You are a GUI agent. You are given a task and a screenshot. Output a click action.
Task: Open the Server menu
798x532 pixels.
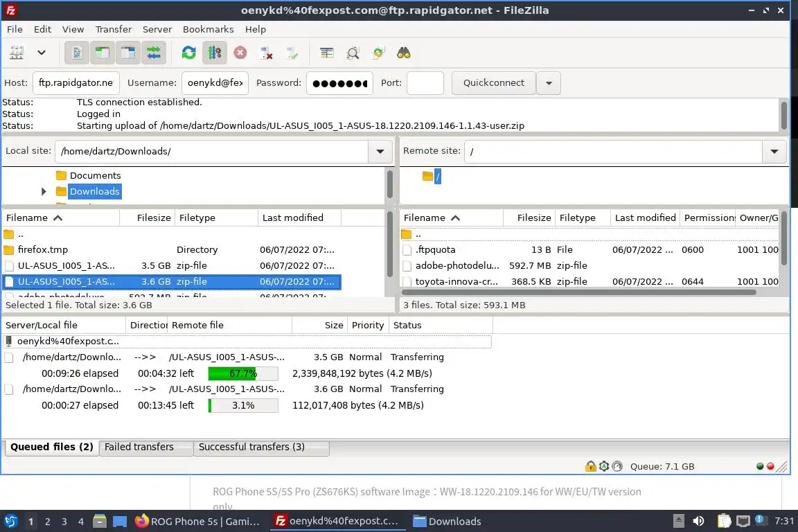click(157, 30)
